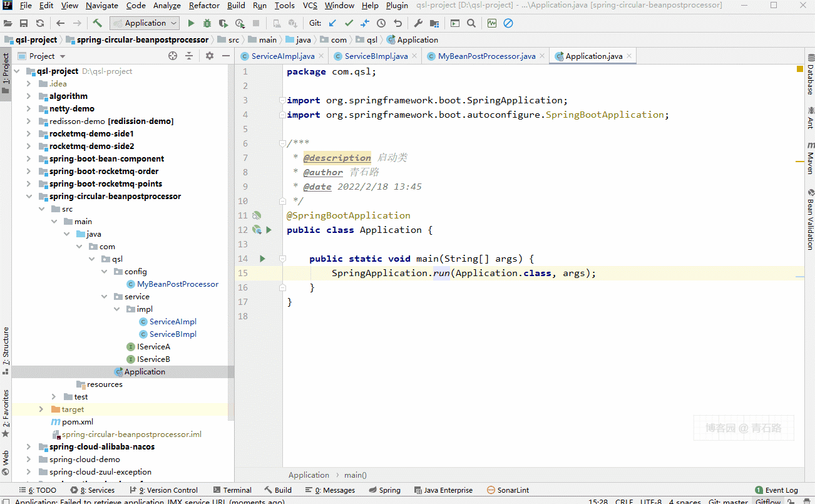Click the green Run button in toolbar

click(x=192, y=23)
